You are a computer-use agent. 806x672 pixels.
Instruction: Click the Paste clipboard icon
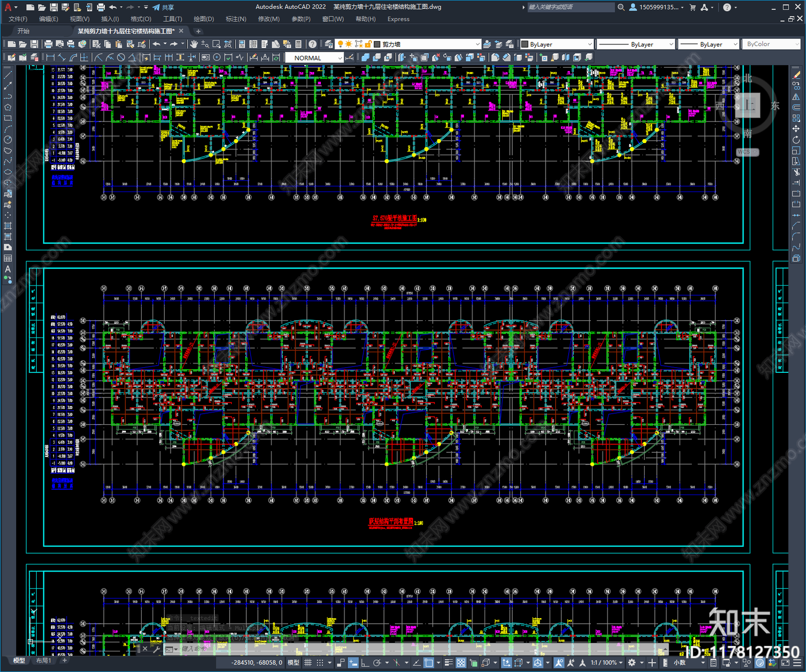pos(119,44)
